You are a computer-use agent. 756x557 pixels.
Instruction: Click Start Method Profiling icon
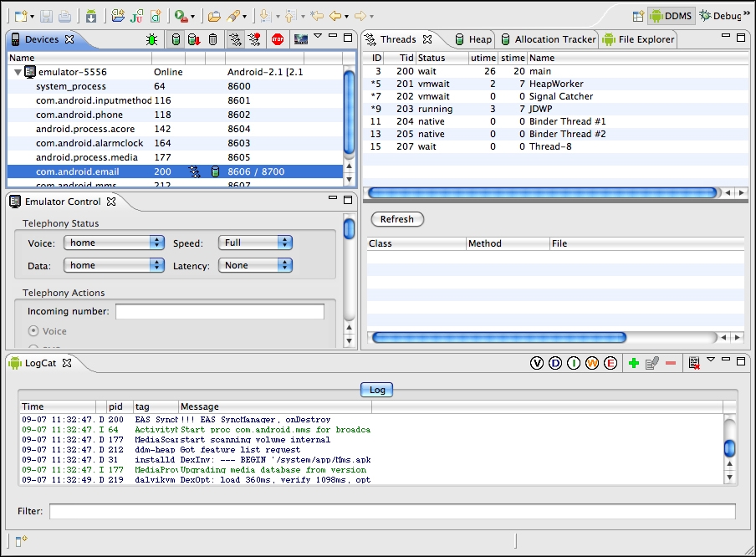coord(254,39)
